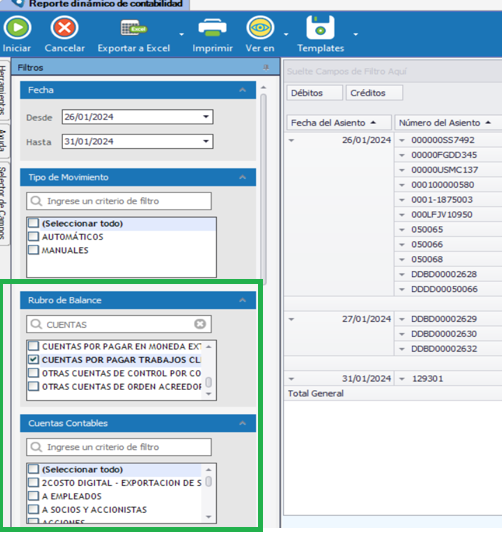This screenshot has height=541, width=502.
Task: Check the MANUALES checkbox
Action: tap(33, 250)
